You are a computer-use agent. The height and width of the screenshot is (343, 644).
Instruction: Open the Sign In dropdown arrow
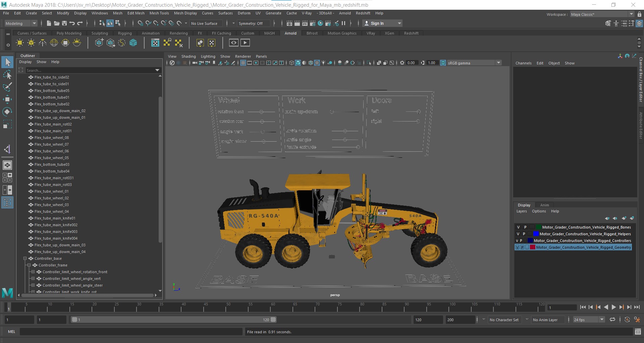[x=399, y=23]
